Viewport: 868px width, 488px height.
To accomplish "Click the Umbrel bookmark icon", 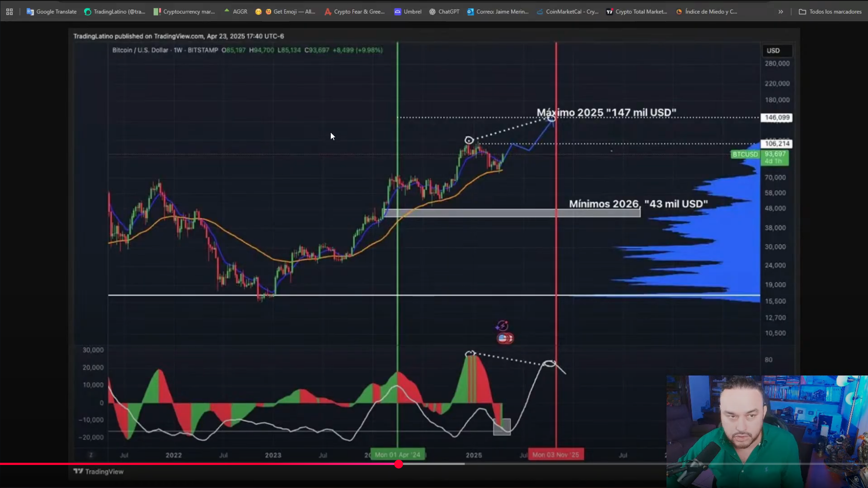I will tap(398, 12).
